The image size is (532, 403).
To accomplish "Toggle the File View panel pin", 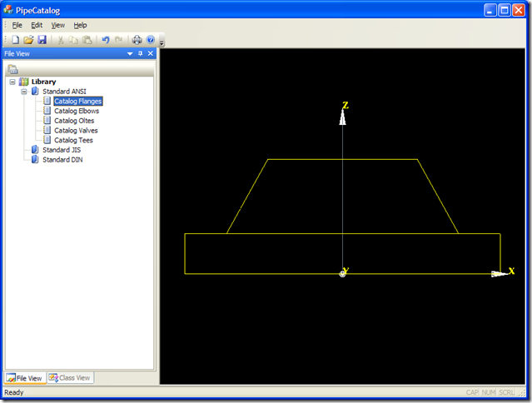I will 141,53.
